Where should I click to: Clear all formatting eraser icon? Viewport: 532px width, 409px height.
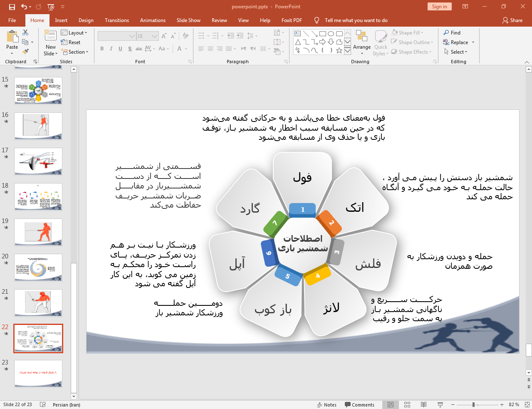click(186, 36)
